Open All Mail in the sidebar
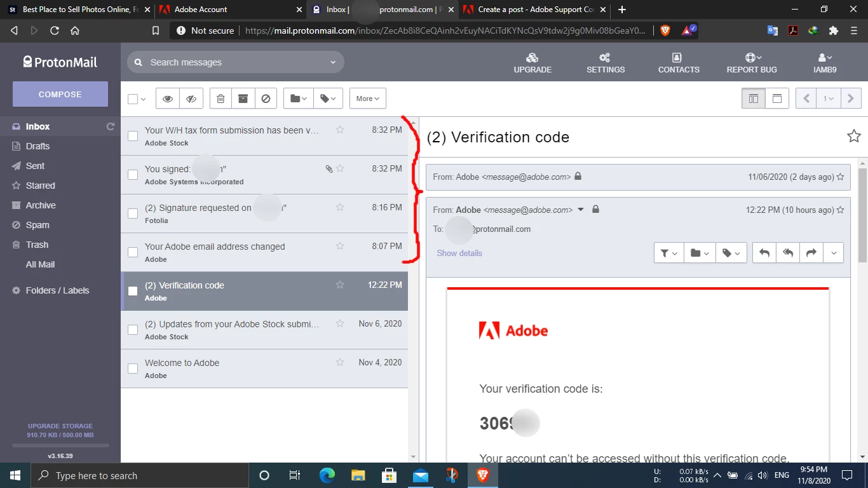The width and height of the screenshot is (868, 488). coord(40,264)
